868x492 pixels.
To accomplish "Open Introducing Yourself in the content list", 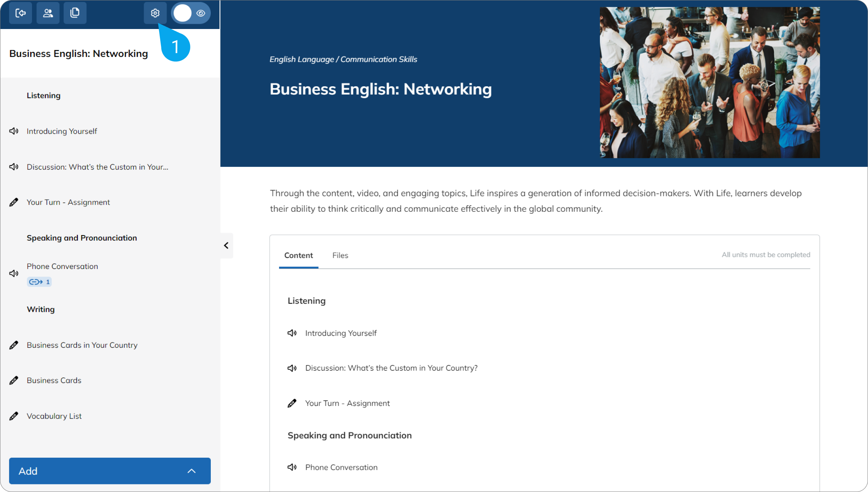I will (x=341, y=333).
